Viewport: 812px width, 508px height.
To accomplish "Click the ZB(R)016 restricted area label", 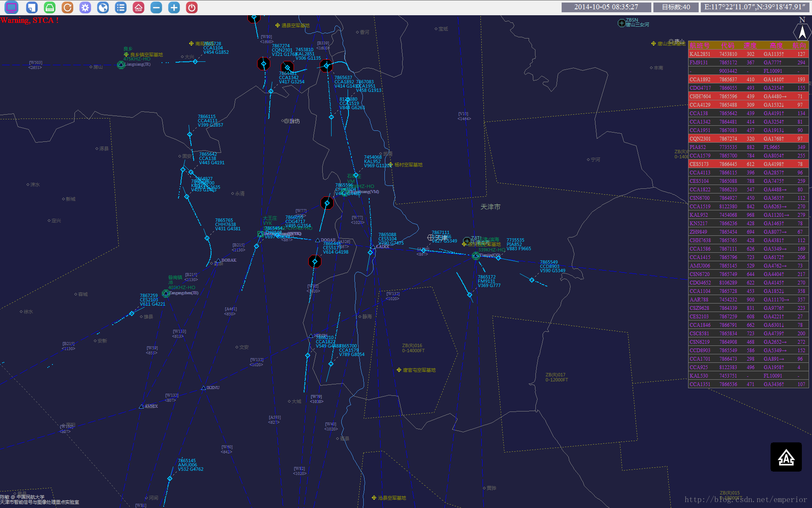I will pyautogui.click(x=413, y=348).
